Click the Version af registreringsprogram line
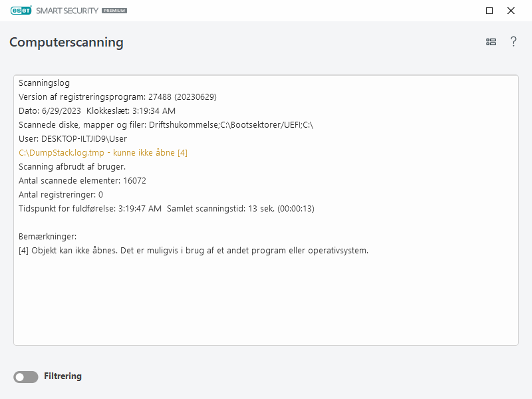This screenshot has height=399, width=532. coord(117,97)
